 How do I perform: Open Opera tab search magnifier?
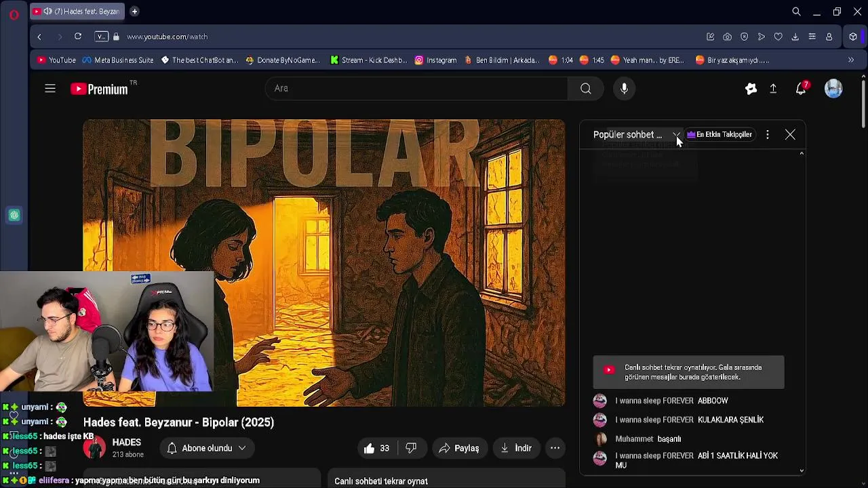click(x=796, y=12)
